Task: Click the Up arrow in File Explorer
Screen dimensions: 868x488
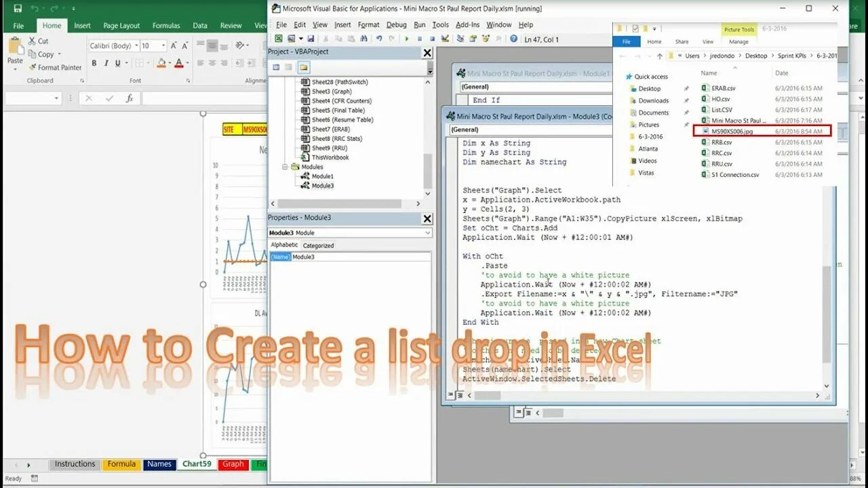Action: (x=658, y=56)
